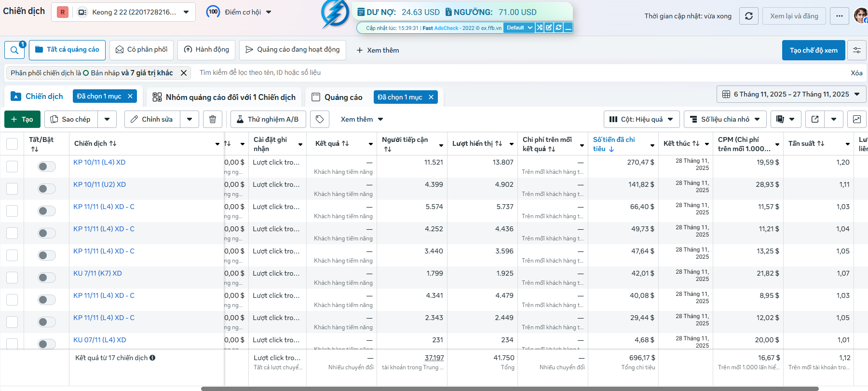This screenshot has height=391, width=868.
Task: Click the export share icon
Action: [x=815, y=119]
